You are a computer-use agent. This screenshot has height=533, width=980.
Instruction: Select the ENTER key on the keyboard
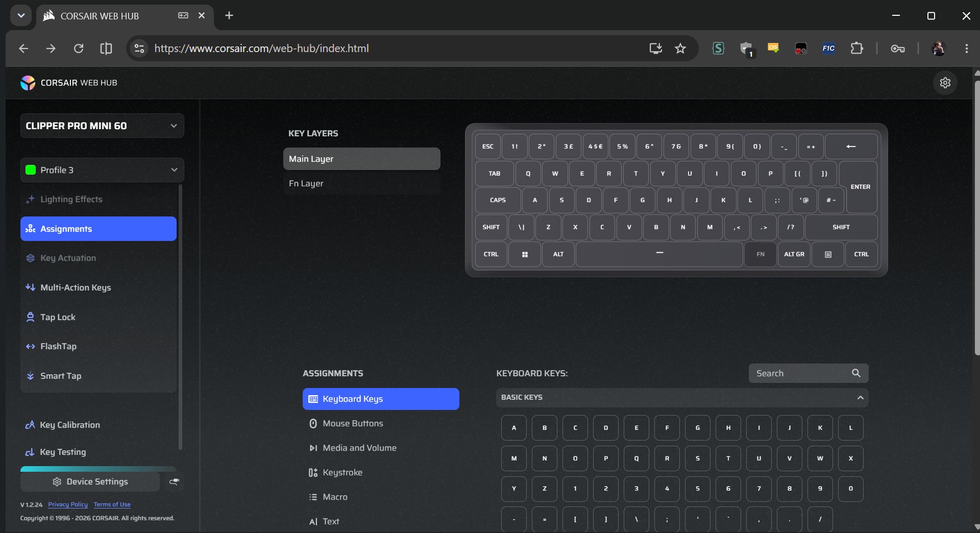coord(861,187)
